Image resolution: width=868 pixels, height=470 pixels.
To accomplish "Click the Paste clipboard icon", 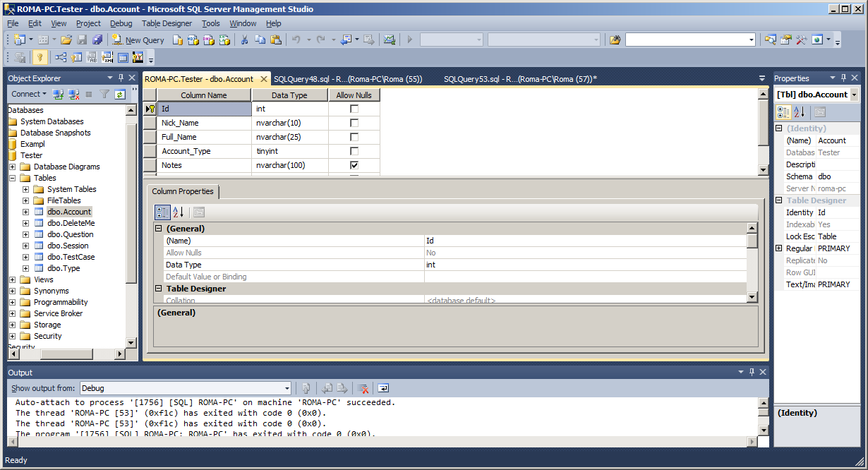I will (275, 40).
